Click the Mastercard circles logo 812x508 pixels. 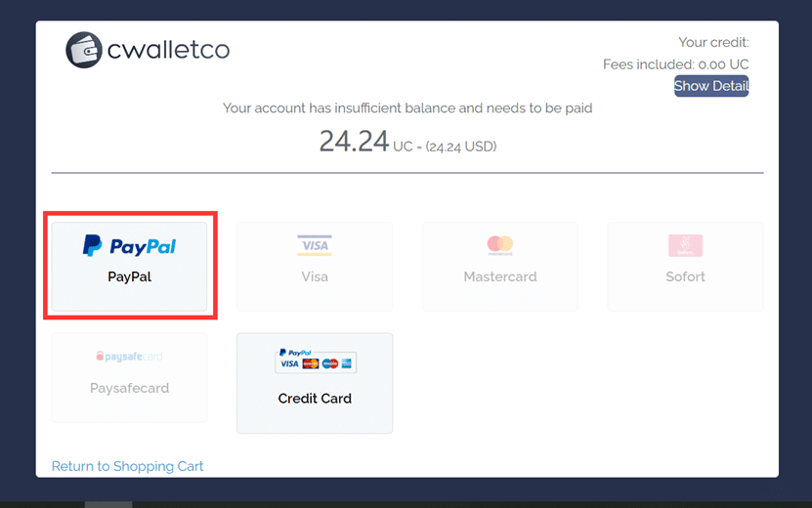[x=499, y=245]
